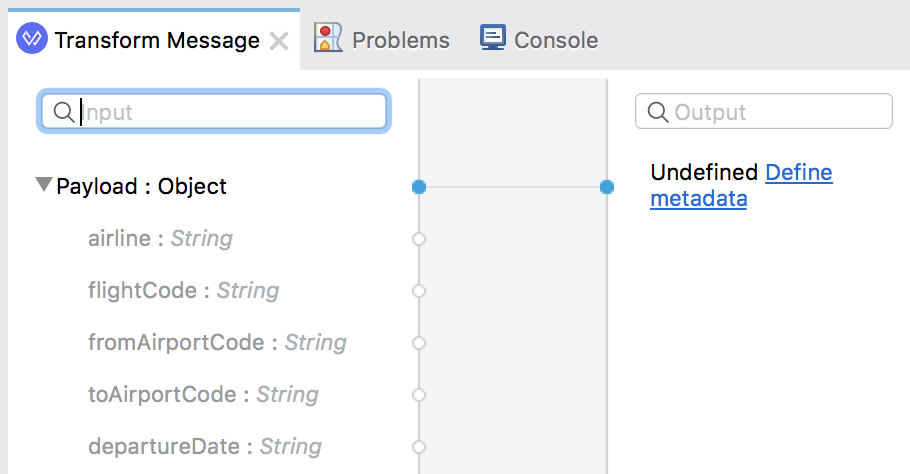Close the Transform Message tab
Image resolution: width=910 pixels, height=474 pixels.
coord(279,41)
